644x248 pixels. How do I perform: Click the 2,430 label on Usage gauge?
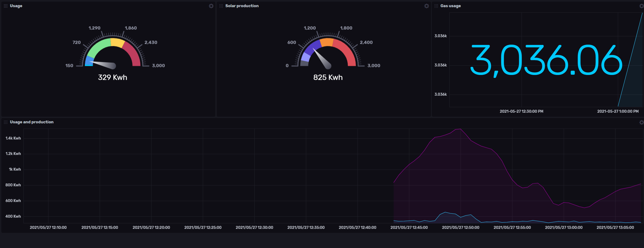[x=151, y=42]
